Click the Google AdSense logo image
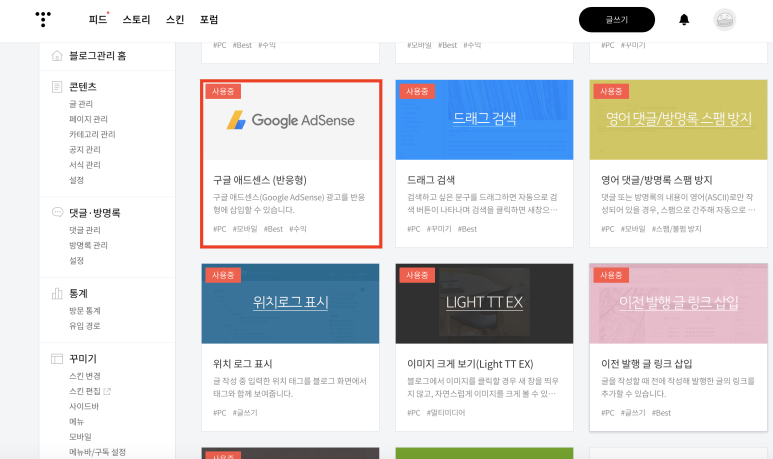 coord(291,120)
